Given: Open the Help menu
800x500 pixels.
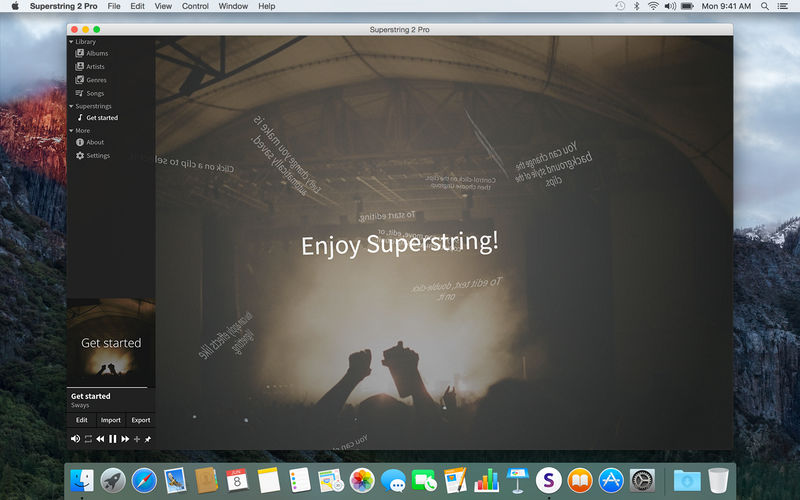Looking at the screenshot, I should point(266,6).
